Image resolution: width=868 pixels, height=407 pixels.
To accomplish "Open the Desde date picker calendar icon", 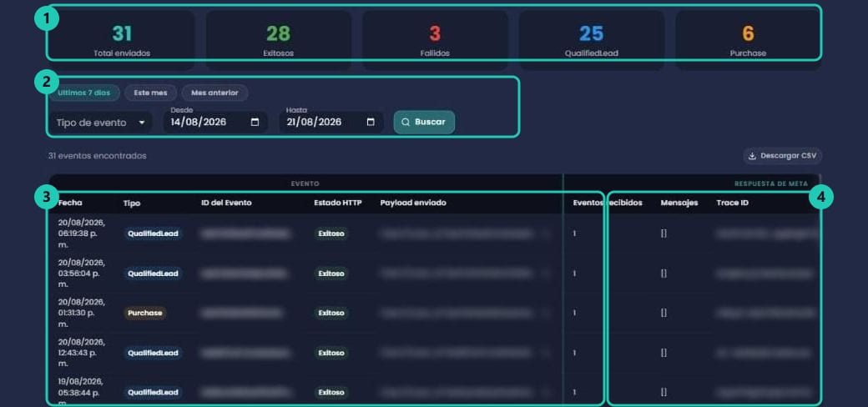I will click(x=255, y=123).
